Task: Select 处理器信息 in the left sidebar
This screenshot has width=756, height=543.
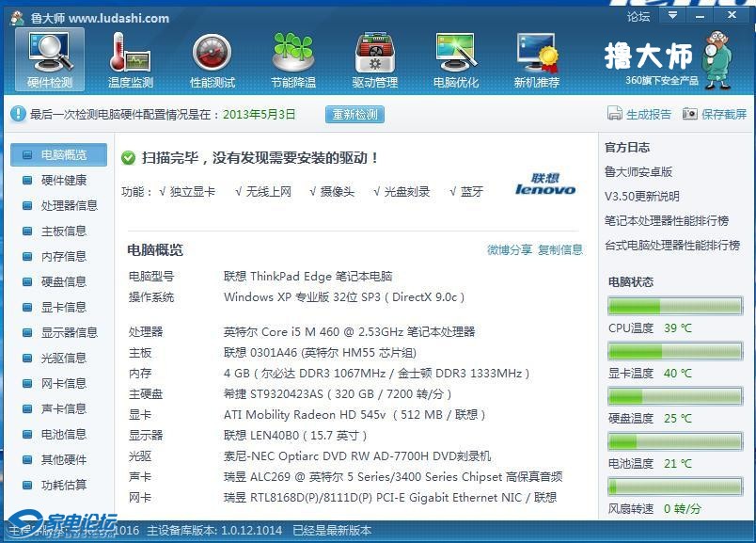Action: coord(69,205)
